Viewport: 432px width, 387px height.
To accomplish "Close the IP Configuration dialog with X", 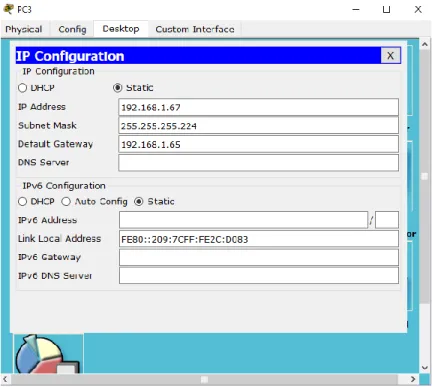I will click(x=390, y=55).
